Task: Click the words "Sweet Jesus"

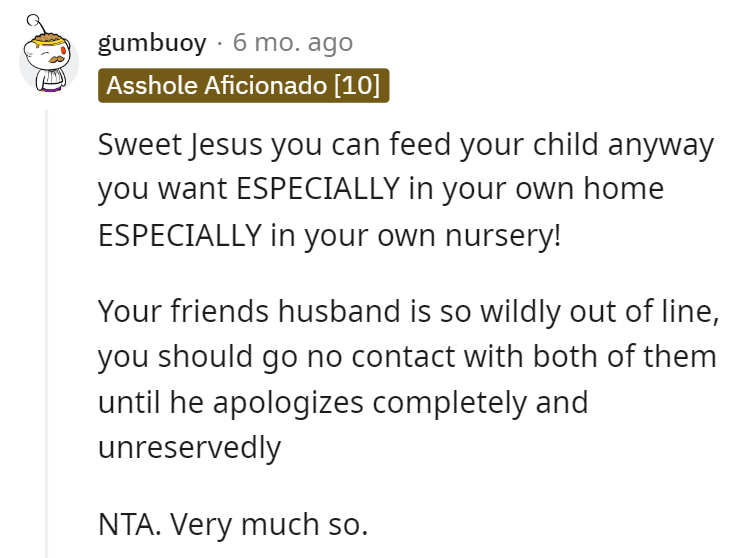Action: 164,145
